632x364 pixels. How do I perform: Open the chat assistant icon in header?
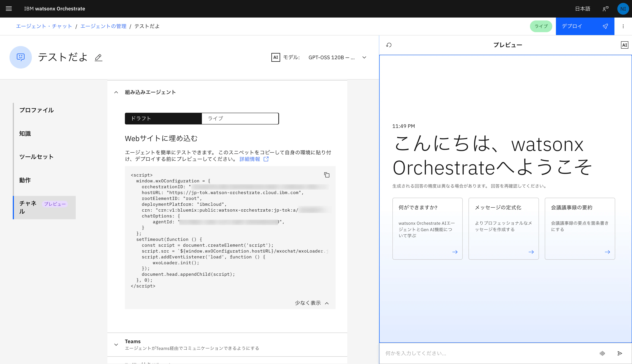click(x=605, y=9)
